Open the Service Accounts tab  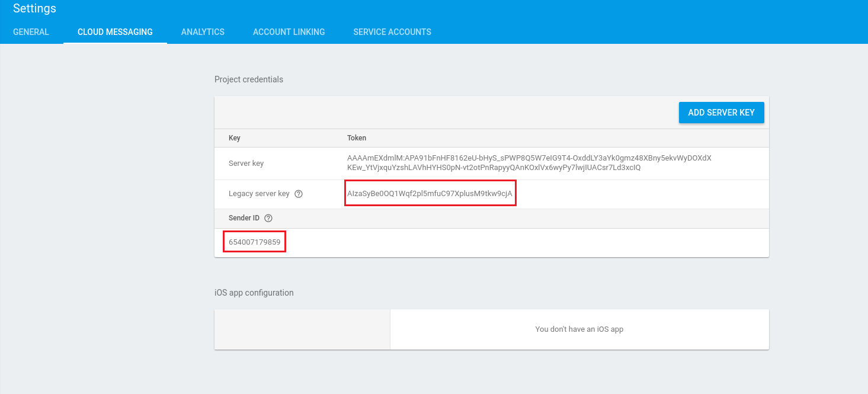(392, 32)
